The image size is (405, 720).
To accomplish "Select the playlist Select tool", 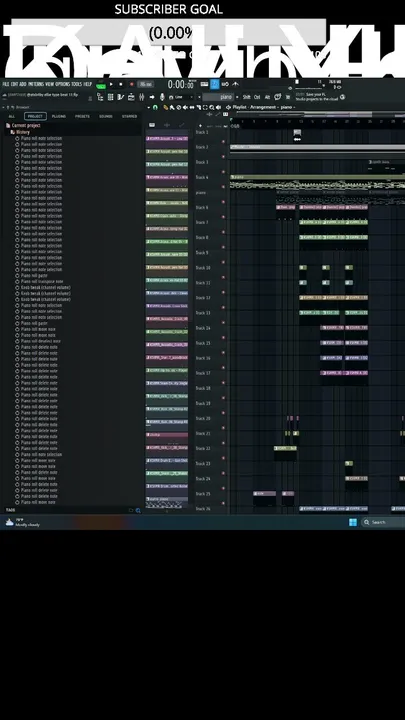I will [205, 107].
